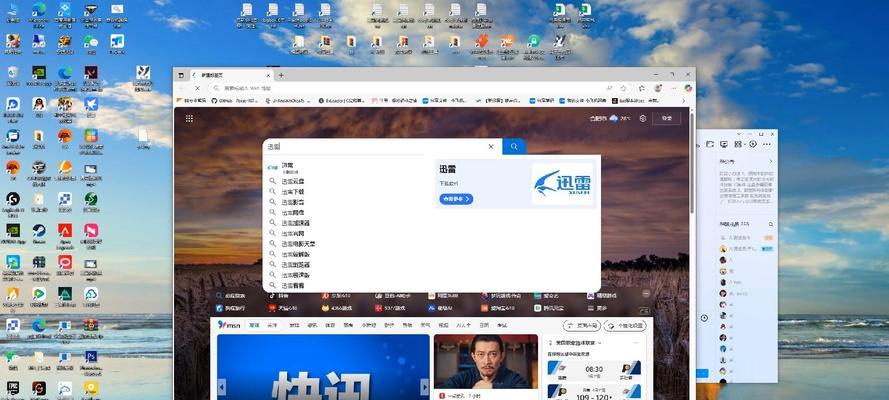
Task: Click the search icon in right chat window
Action: point(771,224)
